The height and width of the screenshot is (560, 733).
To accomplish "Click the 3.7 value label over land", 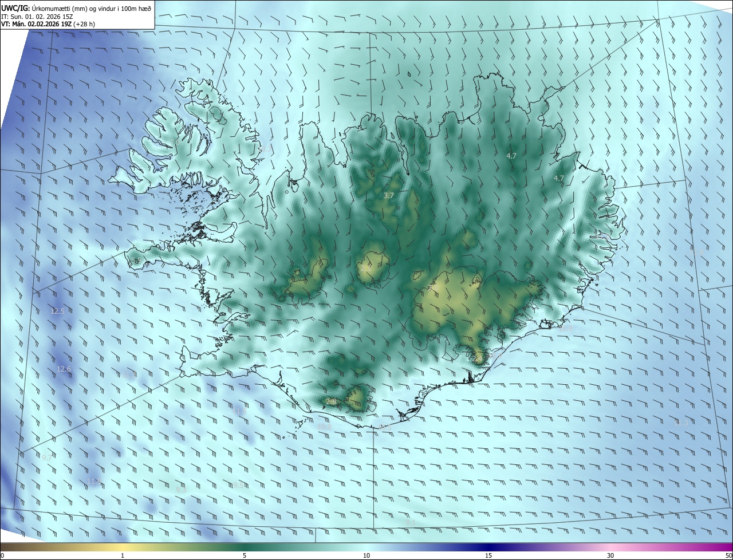I will point(388,195).
